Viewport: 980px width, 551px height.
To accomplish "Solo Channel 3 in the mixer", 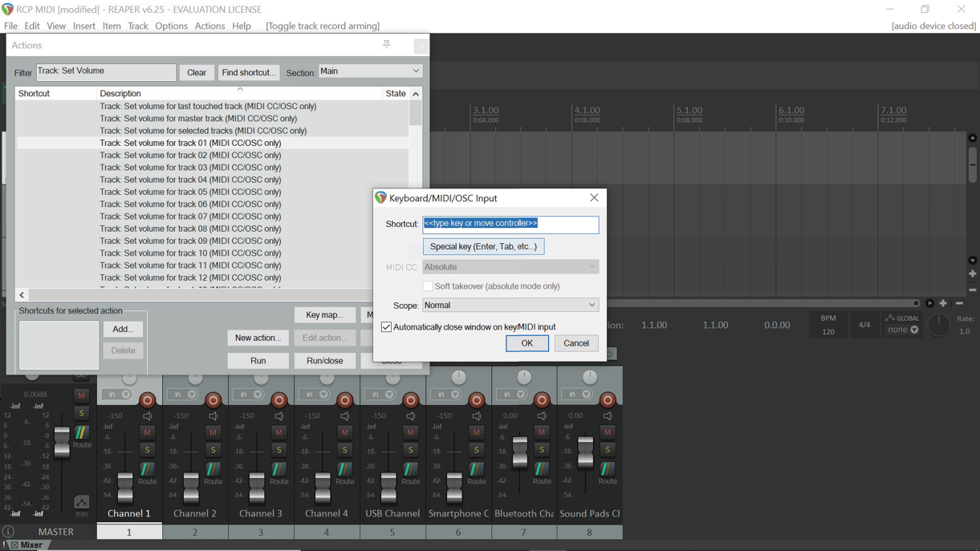I will [x=279, y=450].
